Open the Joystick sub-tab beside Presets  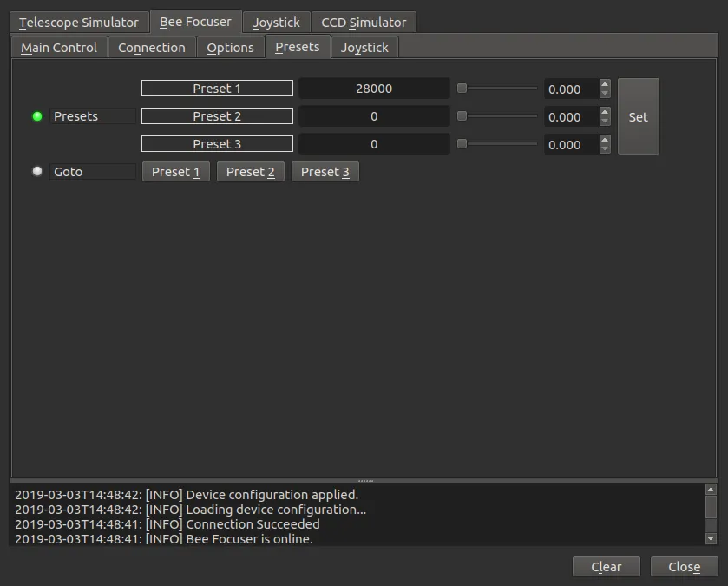[364, 48]
